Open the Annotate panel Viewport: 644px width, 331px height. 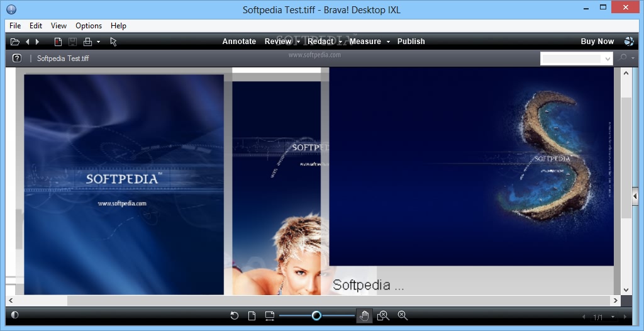pos(239,42)
